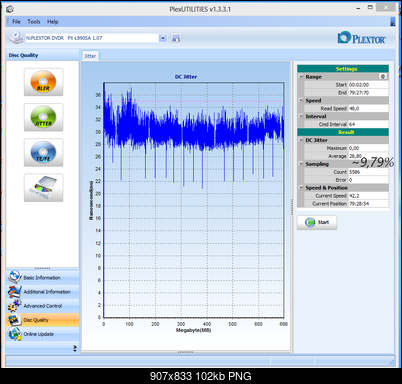Collapse the DC Jitter result group
This screenshot has height=384, width=402.
coord(301,140)
